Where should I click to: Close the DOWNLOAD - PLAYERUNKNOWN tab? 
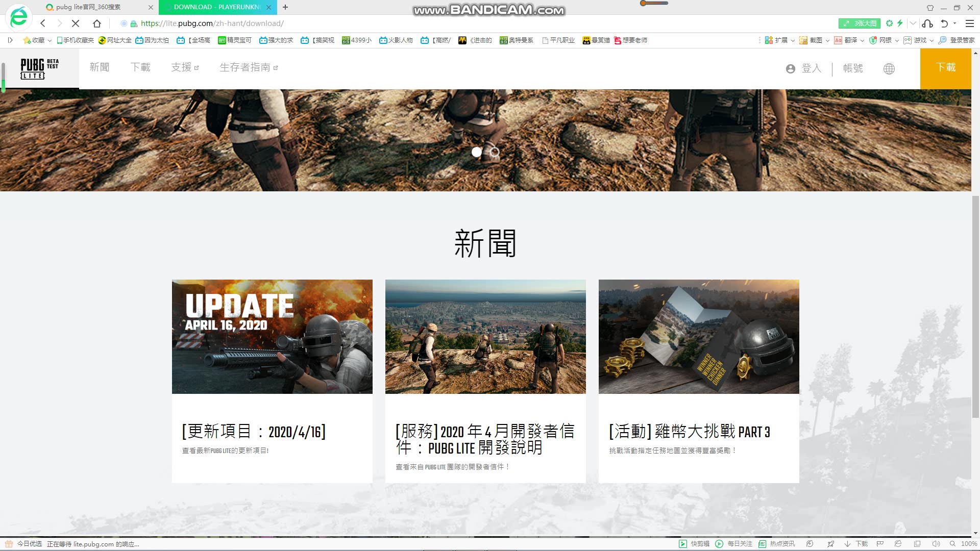[x=268, y=7]
